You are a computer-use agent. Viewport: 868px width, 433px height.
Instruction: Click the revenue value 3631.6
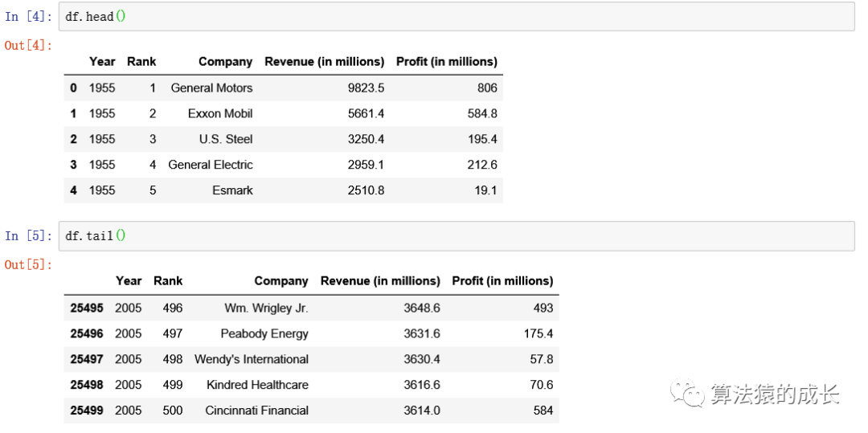[x=422, y=333]
